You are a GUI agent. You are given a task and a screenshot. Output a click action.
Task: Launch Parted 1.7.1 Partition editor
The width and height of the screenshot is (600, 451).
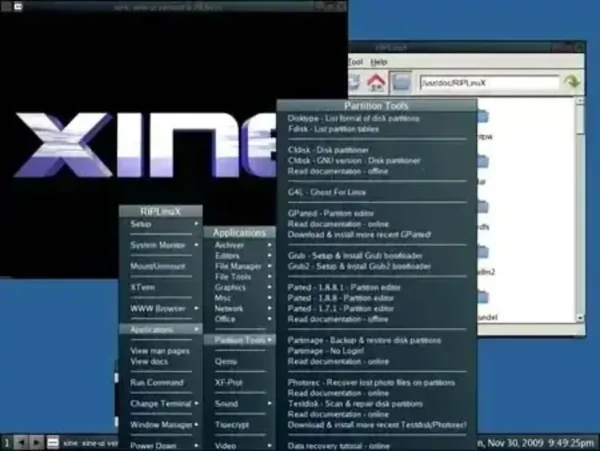click(x=377, y=308)
